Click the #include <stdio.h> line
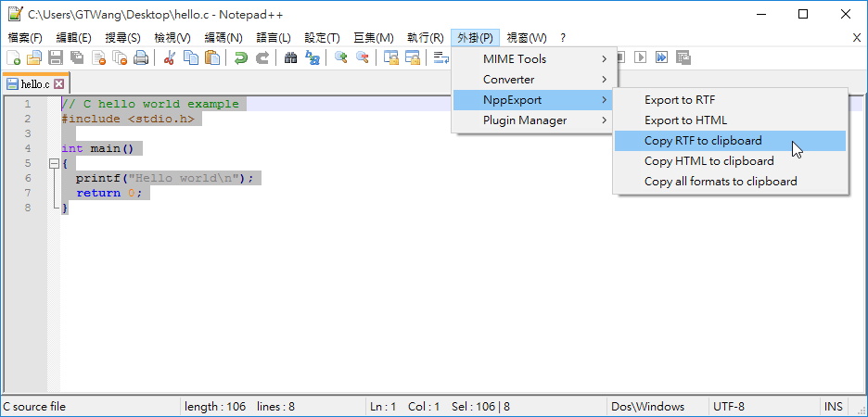 [128, 119]
